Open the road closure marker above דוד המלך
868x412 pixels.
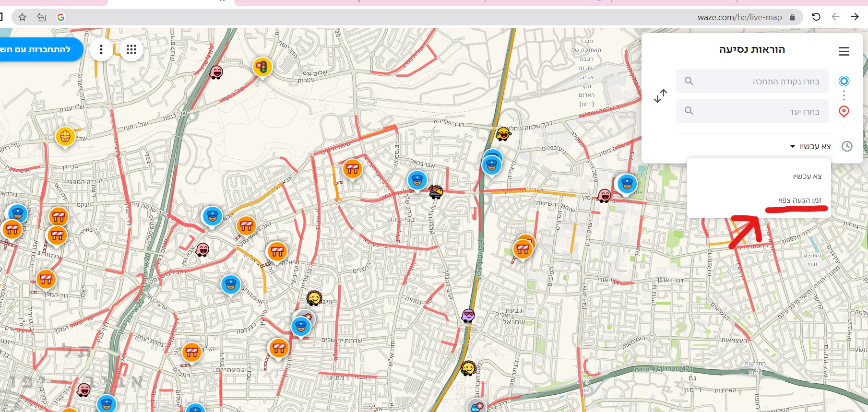coord(46,279)
